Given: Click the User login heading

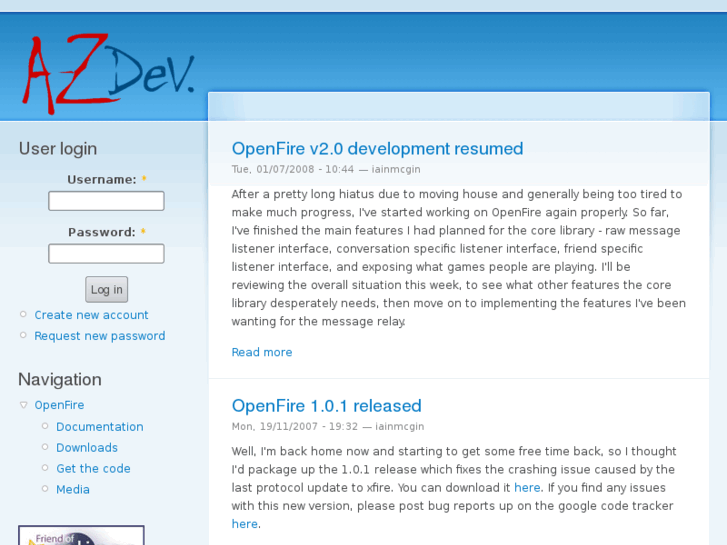Looking at the screenshot, I should pos(58,149).
